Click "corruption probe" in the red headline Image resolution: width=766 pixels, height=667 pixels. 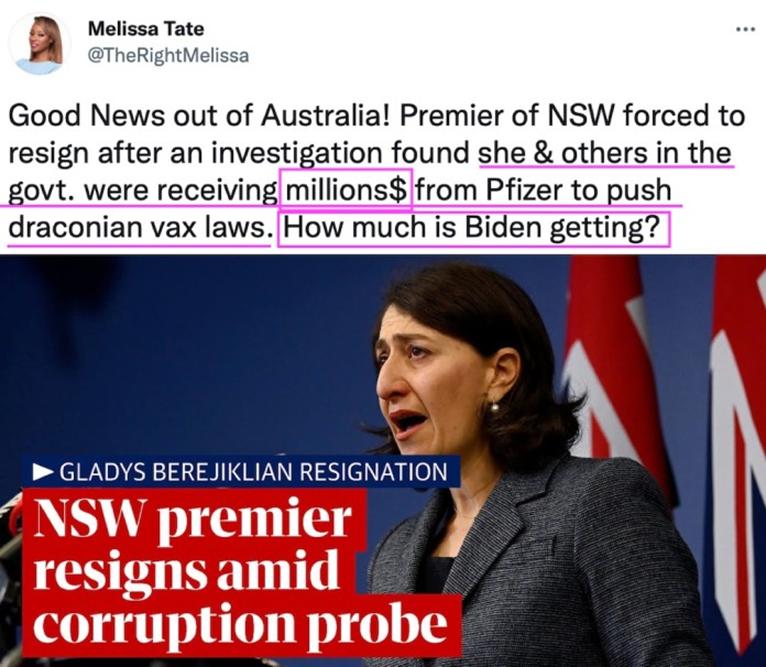point(241,624)
